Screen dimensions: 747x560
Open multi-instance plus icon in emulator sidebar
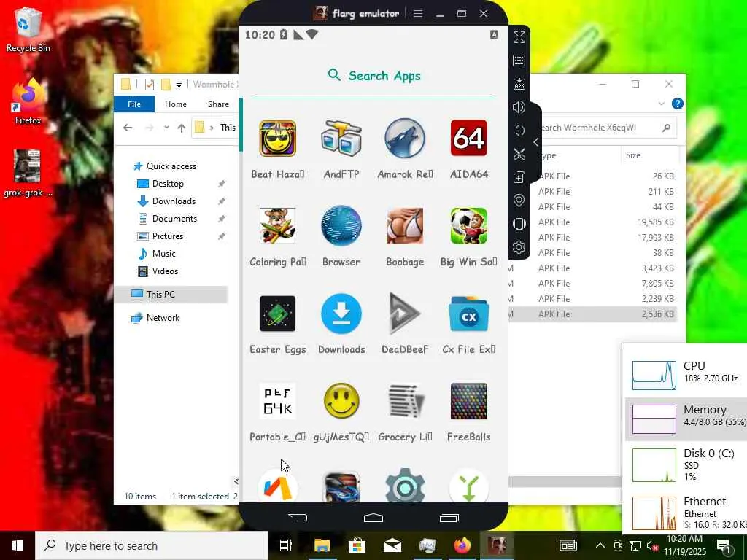click(x=519, y=177)
